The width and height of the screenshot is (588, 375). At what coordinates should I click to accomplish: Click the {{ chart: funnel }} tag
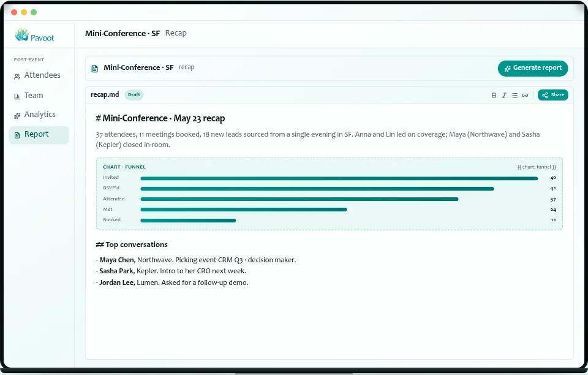pyautogui.click(x=537, y=167)
